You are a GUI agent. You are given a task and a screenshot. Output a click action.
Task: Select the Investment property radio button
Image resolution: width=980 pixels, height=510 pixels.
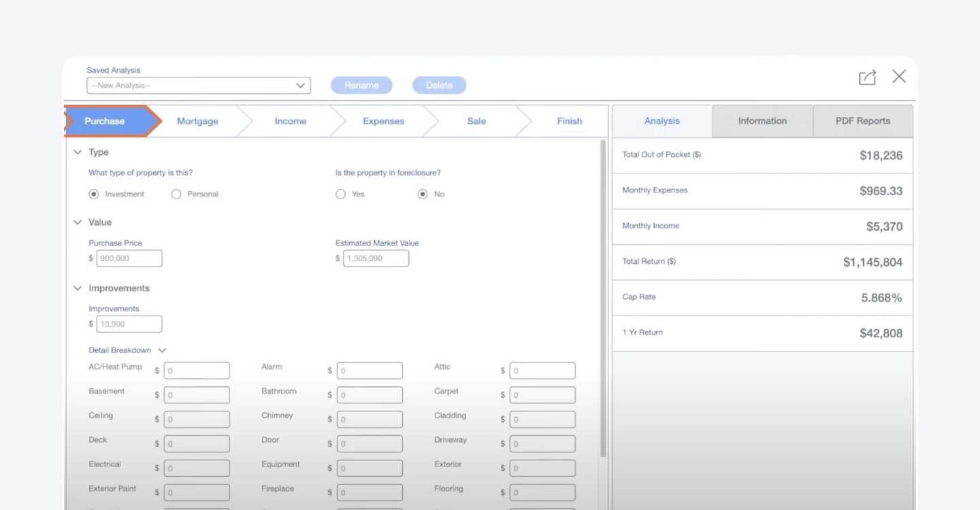click(93, 194)
